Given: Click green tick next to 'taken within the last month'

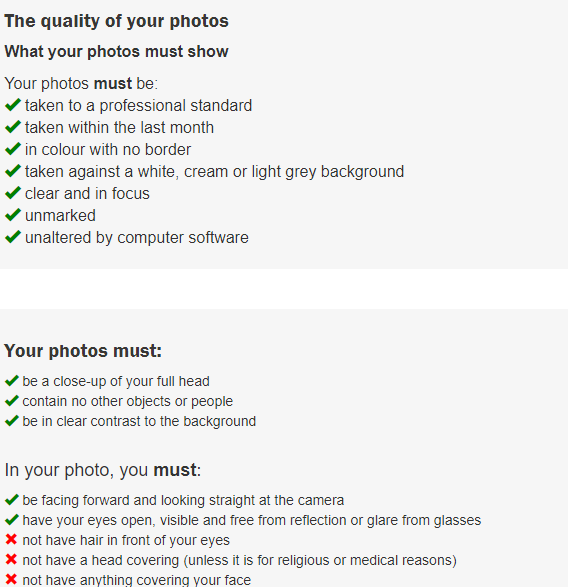Looking at the screenshot, I should pos(13,127).
